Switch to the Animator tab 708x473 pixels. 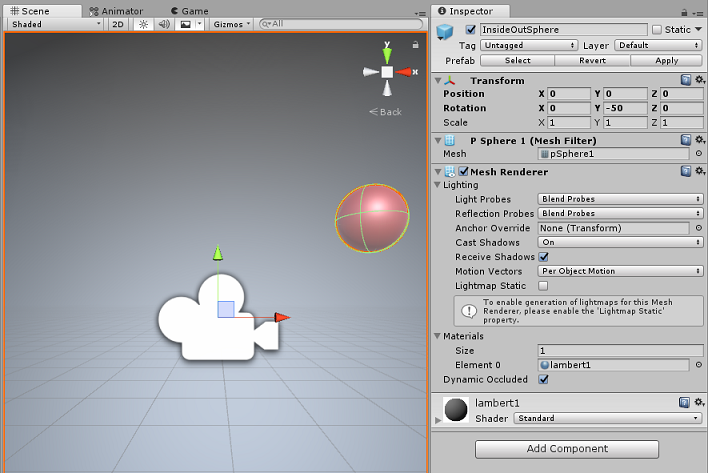pos(115,10)
